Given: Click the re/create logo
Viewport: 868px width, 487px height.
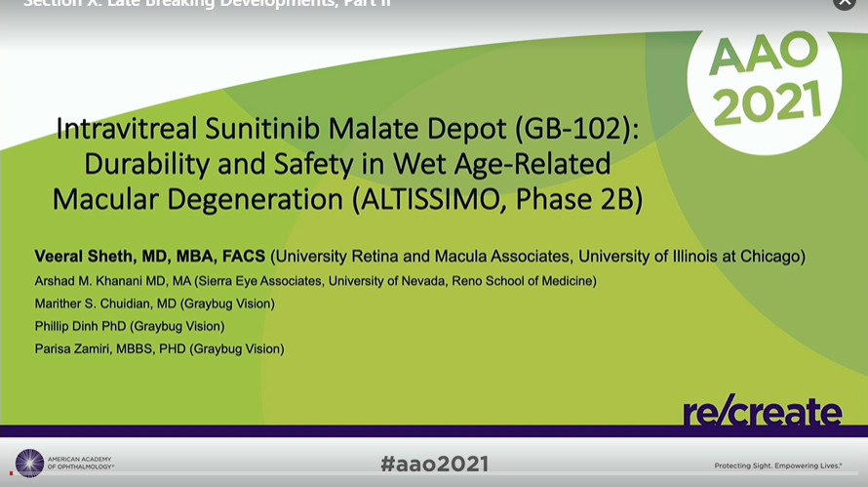Looking at the screenshot, I should tap(762, 411).
